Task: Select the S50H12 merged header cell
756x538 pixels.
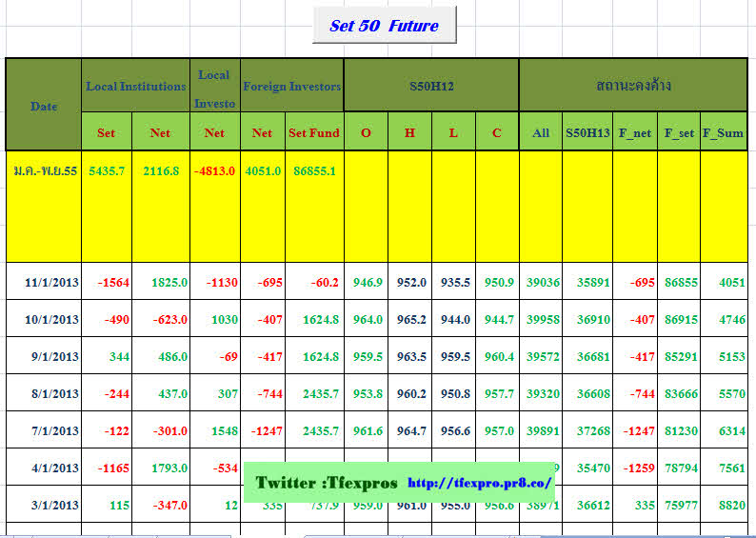Action: click(430, 87)
